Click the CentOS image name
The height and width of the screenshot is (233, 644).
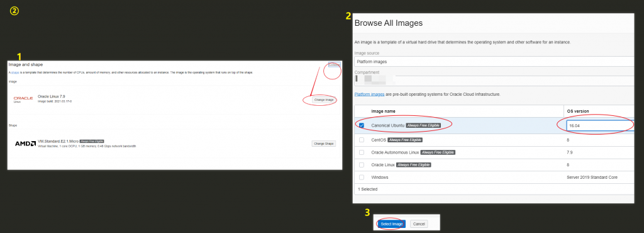point(378,140)
